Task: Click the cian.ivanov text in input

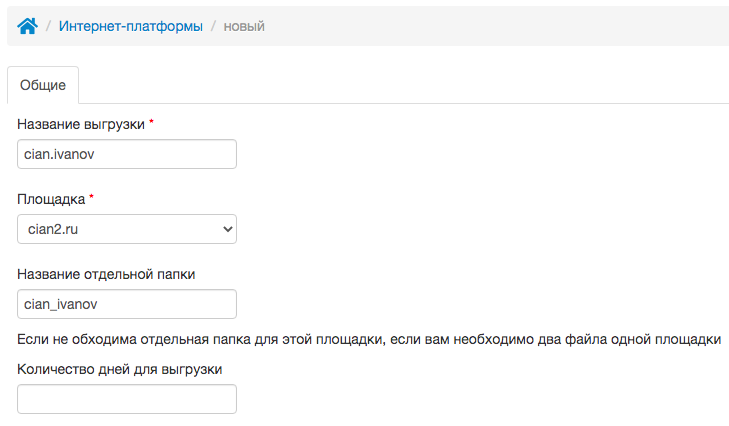Action: [x=59, y=154]
